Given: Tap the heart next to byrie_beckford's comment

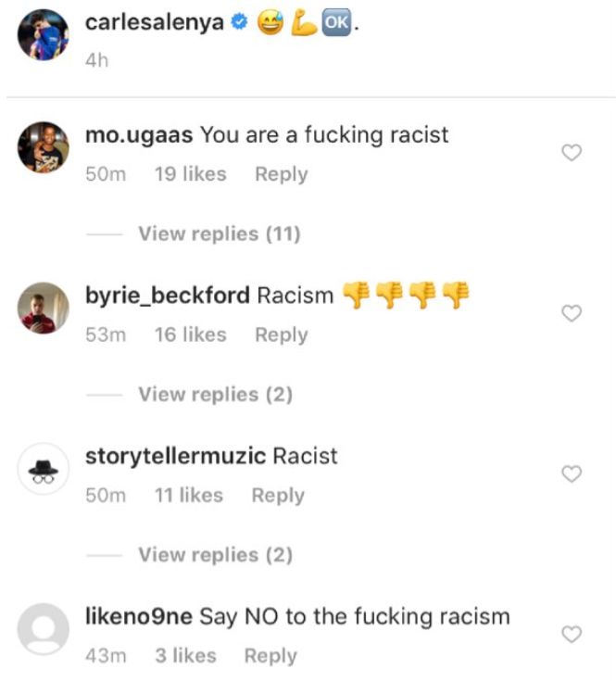Looking at the screenshot, I should pos(572,313).
